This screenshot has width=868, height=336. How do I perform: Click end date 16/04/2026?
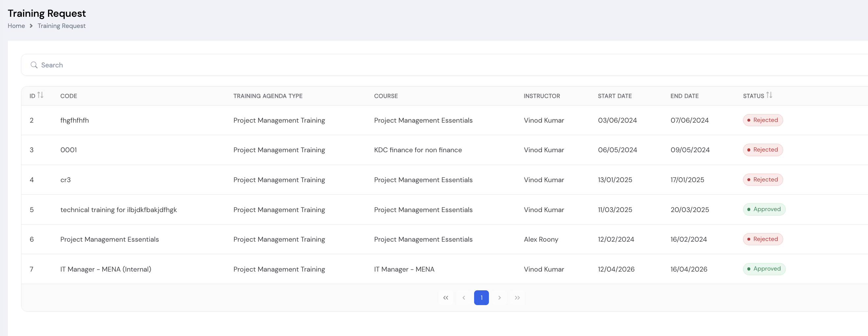click(689, 269)
